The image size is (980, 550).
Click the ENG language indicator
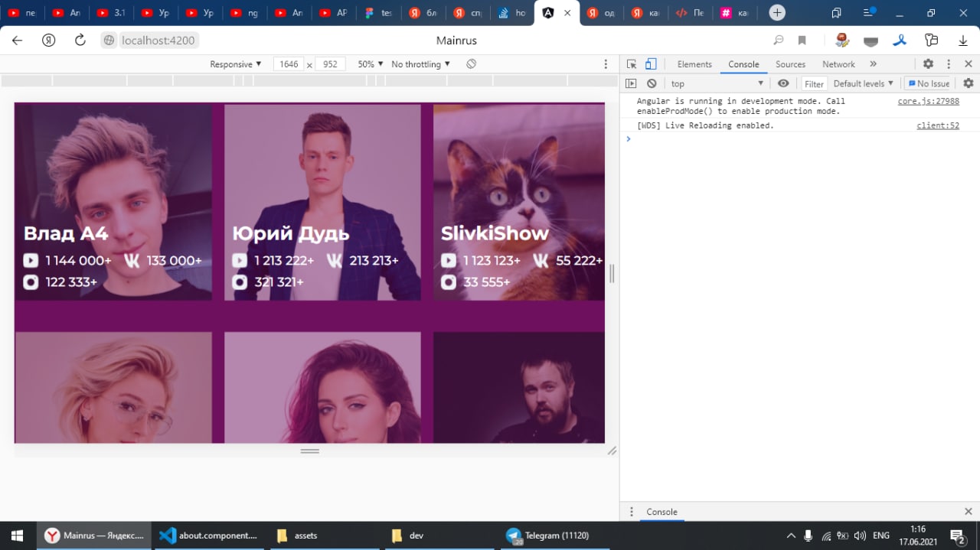pos(881,535)
